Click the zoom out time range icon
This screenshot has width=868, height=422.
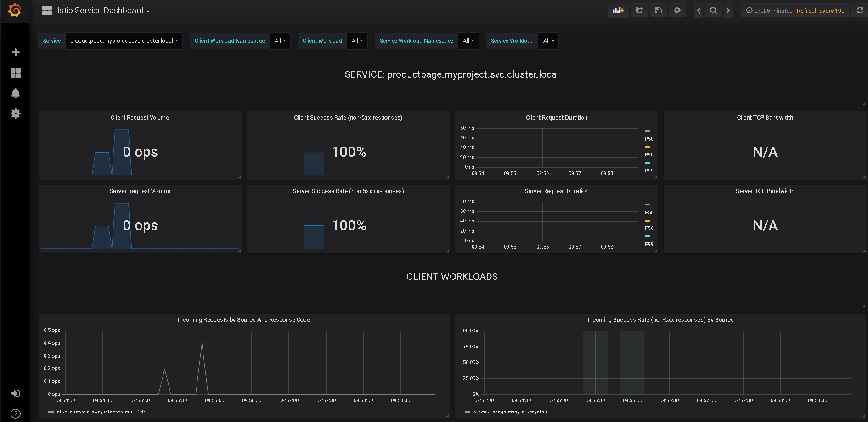coord(713,11)
